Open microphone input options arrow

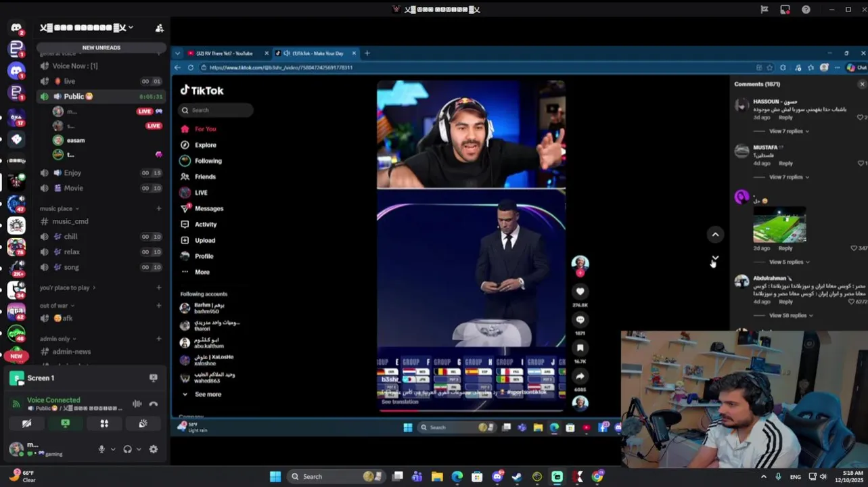click(112, 449)
